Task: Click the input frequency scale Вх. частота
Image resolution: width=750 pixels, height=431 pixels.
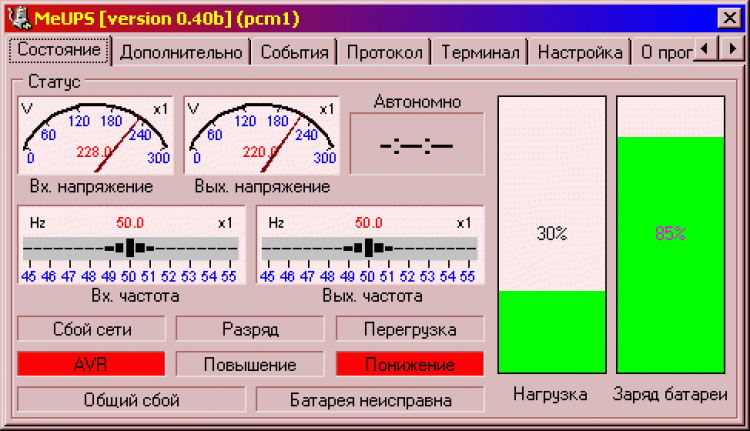Action: click(x=132, y=245)
